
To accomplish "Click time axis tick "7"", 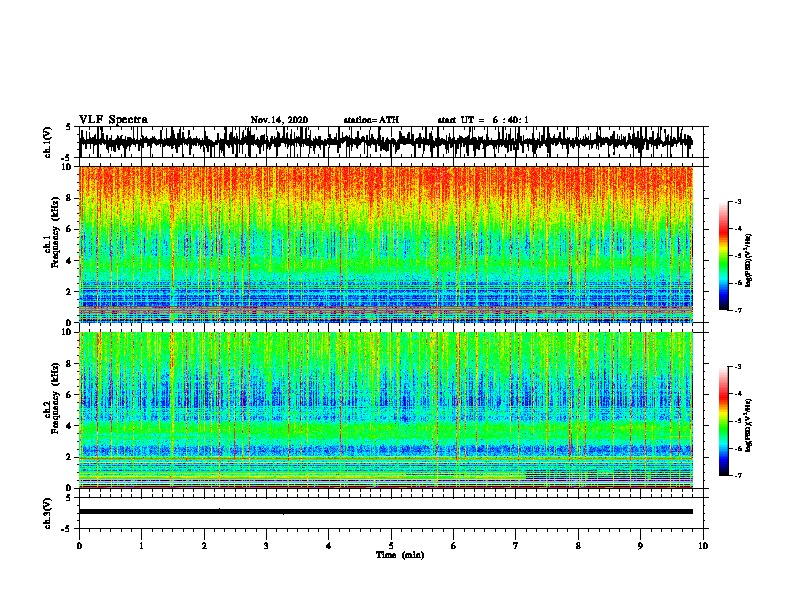I will click(x=516, y=545).
